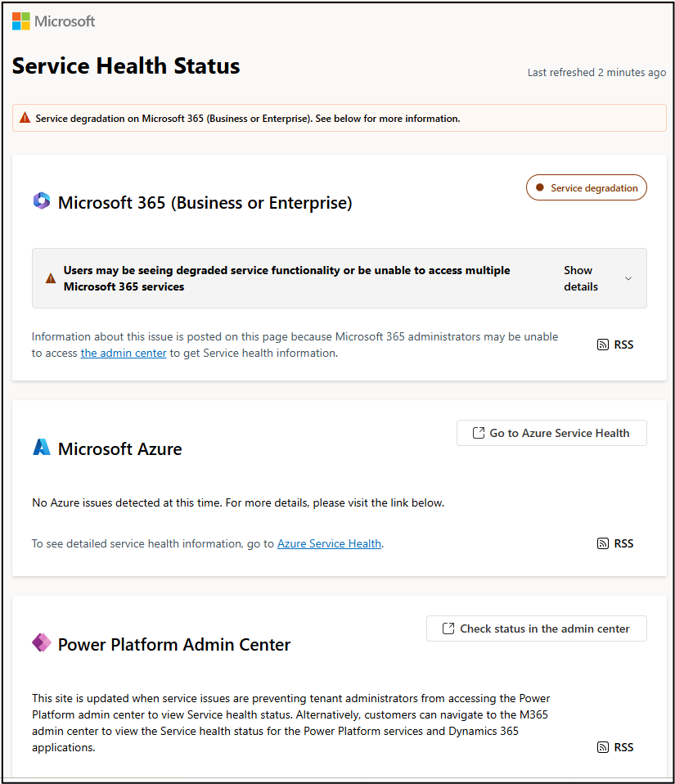Screen dimensions: 675x784
Task: Click the Service Health Status heading
Action: [126, 66]
